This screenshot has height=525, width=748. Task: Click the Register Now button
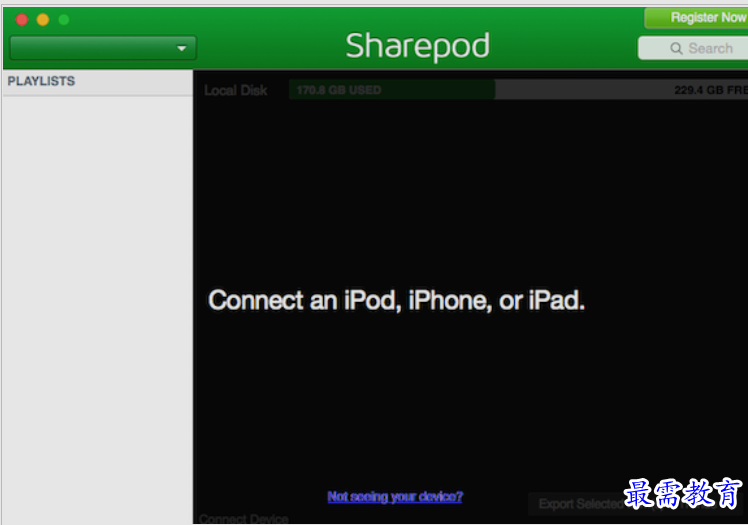696,18
